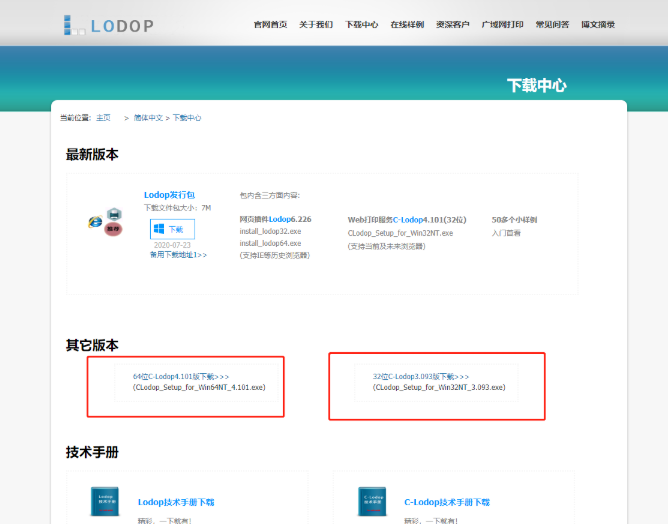Open the 广域网打印 menu item

503,24
